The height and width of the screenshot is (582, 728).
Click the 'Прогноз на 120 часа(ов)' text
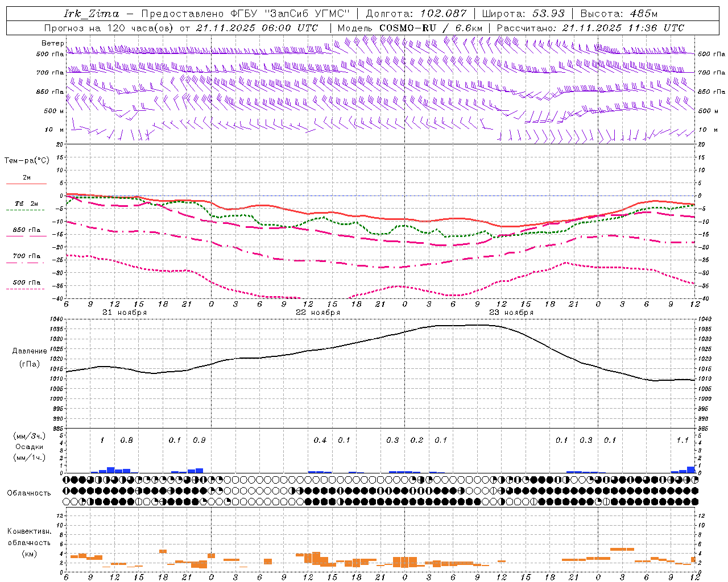click(109, 28)
